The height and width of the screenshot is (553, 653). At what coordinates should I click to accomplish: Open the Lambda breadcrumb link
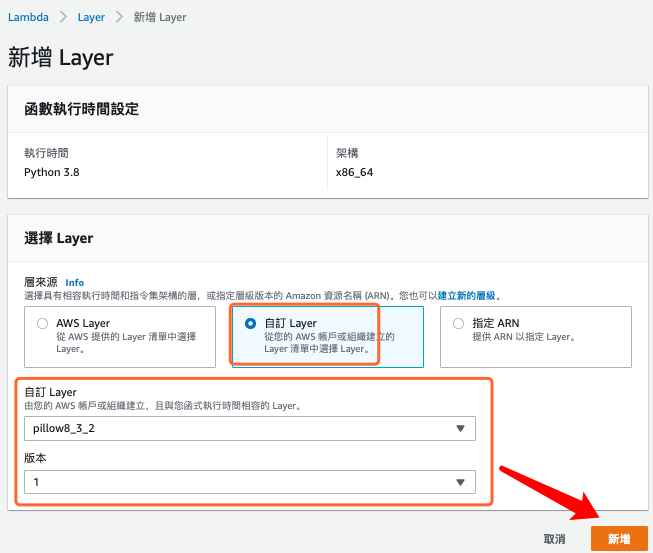pos(28,17)
